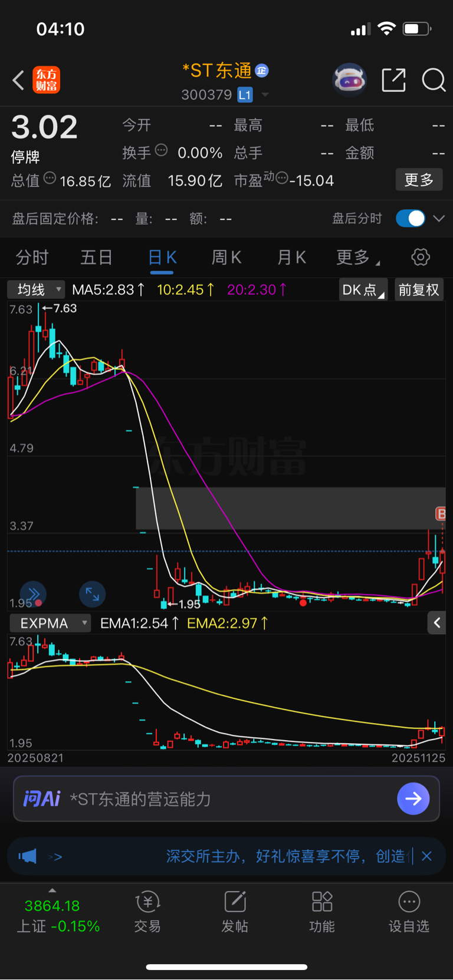453x980 pixels.
Task: Tap the 16.85亿 total value
Action: (x=86, y=181)
